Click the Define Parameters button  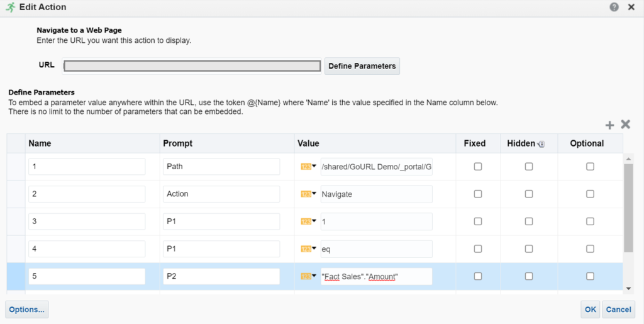(x=362, y=66)
